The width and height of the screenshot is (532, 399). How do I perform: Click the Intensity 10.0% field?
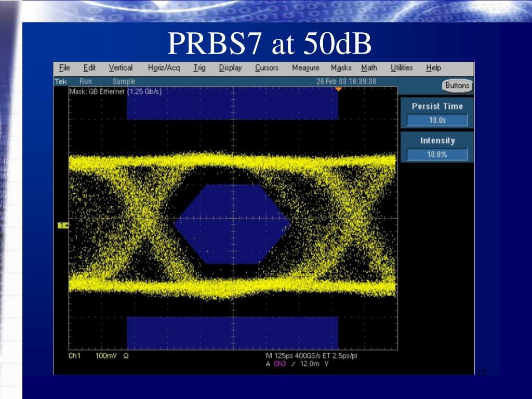pyautogui.click(x=437, y=154)
